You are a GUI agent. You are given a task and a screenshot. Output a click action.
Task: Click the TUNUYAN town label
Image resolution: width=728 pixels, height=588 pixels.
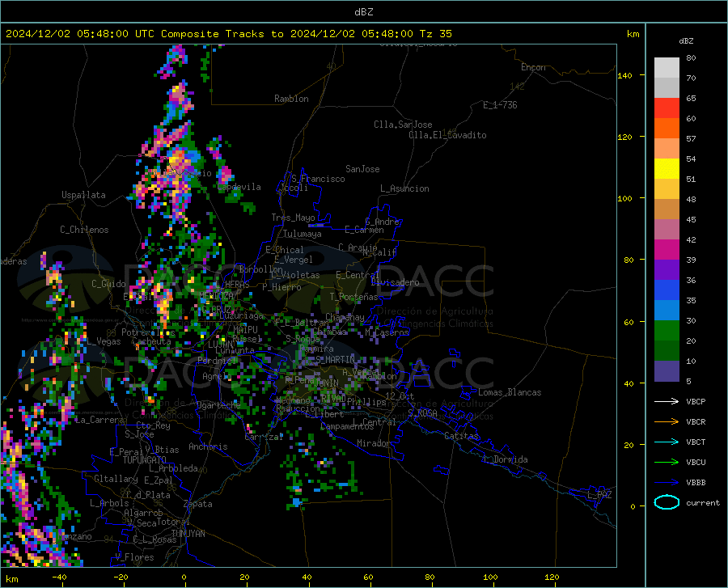188,534
